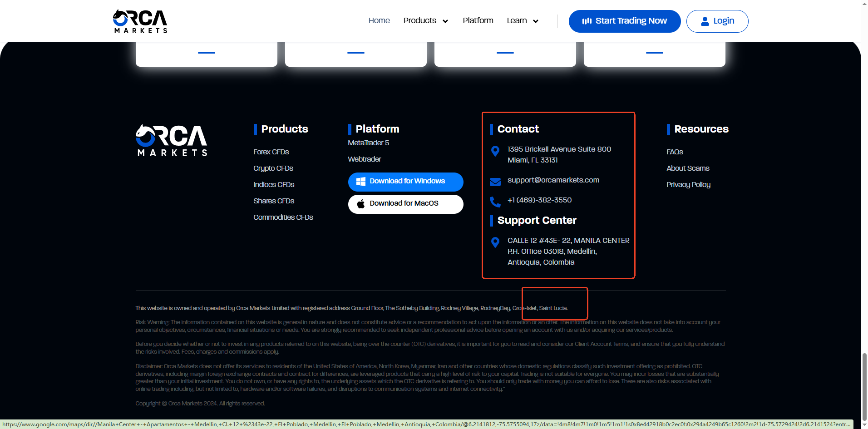This screenshot has height=429, width=868.
Task: Click the Support Center heading
Action: tap(537, 221)
